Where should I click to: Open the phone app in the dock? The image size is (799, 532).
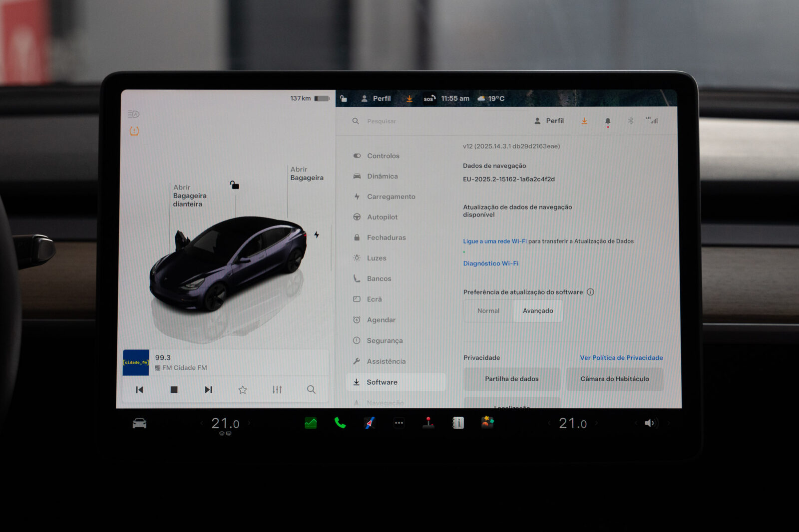pyautogui.click(x=340, y=423)
